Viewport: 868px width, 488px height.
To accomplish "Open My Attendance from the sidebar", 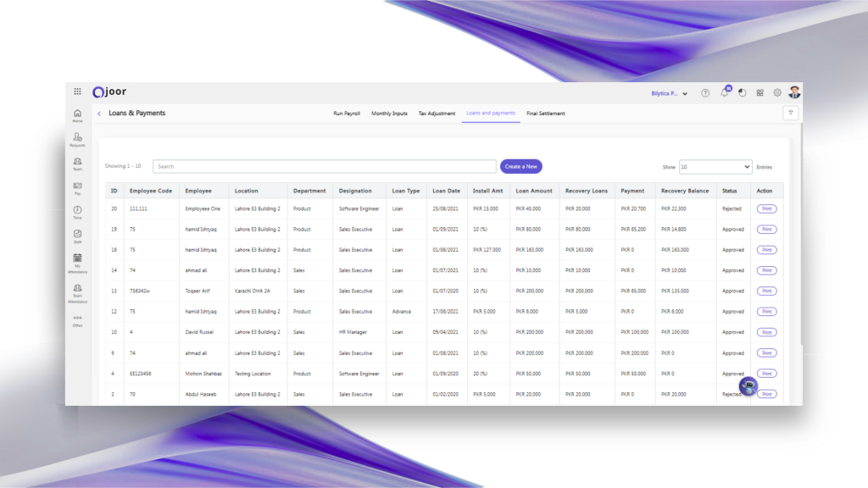I will point(77,260).
